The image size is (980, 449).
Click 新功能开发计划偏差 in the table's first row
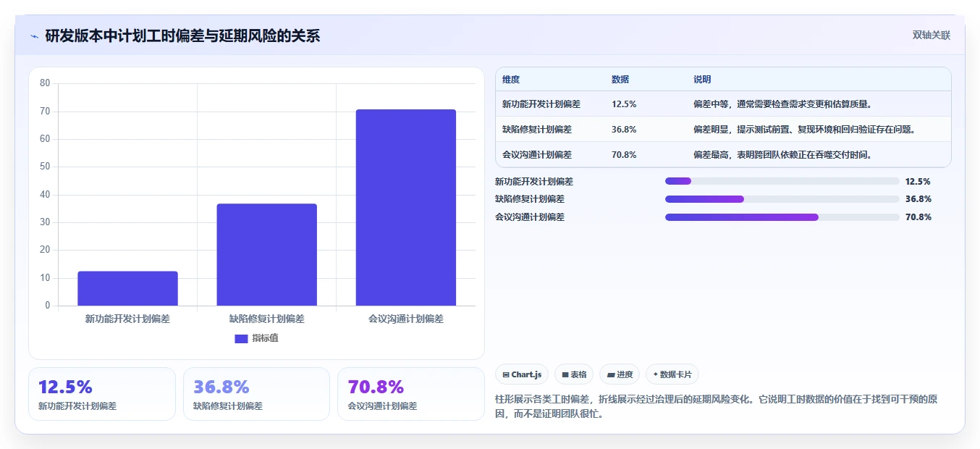pyautogui.click(x=541, y=104)
